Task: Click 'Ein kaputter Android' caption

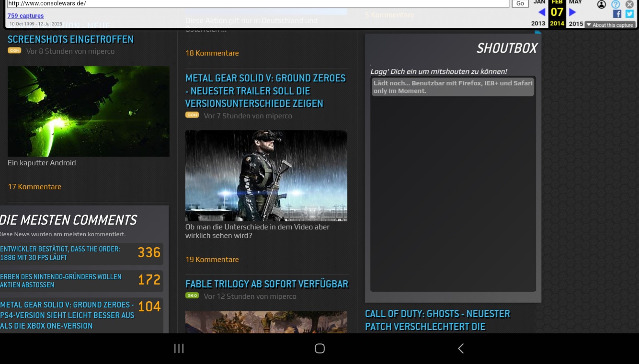Action: [x=42, y=163]
